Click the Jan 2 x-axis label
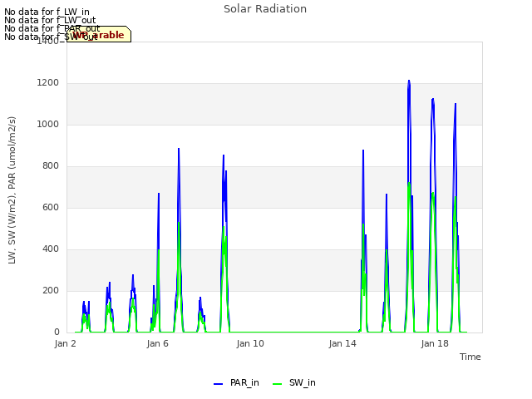 click(x=65, y=343)
